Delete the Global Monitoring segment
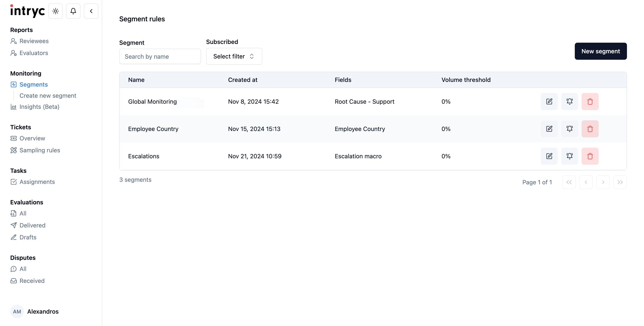Viewport: 644px width, 326px height. [590, 101]
